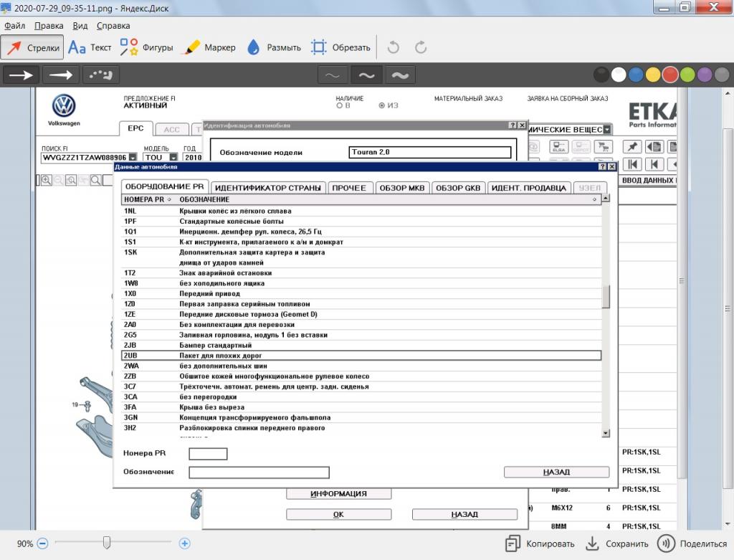
Task: Click the ETKA first-page navigation icon
Action: pos(632,164)
